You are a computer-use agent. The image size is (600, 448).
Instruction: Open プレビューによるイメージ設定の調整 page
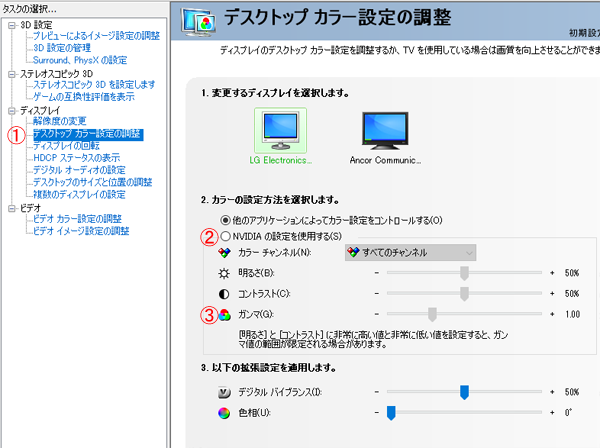coord(96,36)
